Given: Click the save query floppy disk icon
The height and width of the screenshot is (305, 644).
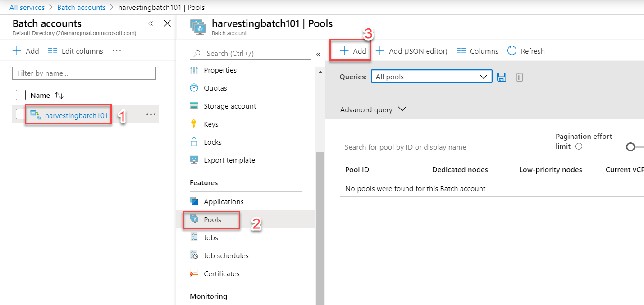Looking at the screenshot, I should tap(502, 77).
